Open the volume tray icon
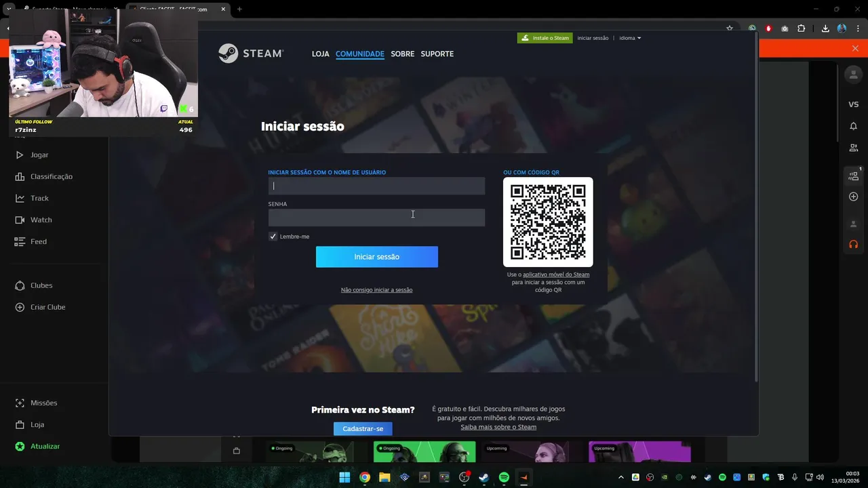This screenshot has height=488, width=868. pos(821,477)
